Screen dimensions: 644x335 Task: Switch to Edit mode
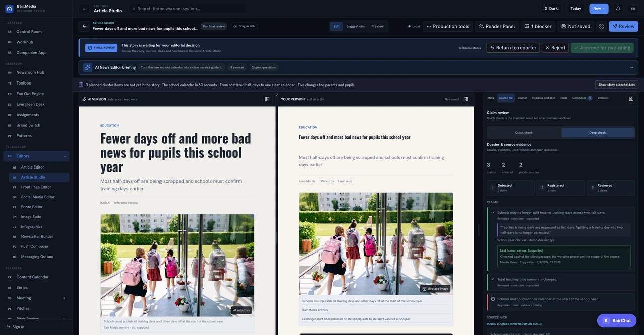point(337,26)
